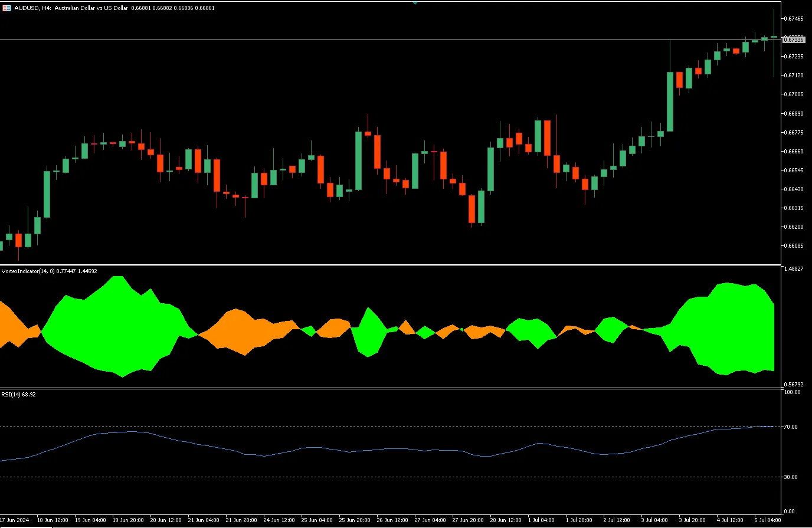
Task: Click the 0.66200 price scale label
Action: pyautogui.click(x=794, y=227)
